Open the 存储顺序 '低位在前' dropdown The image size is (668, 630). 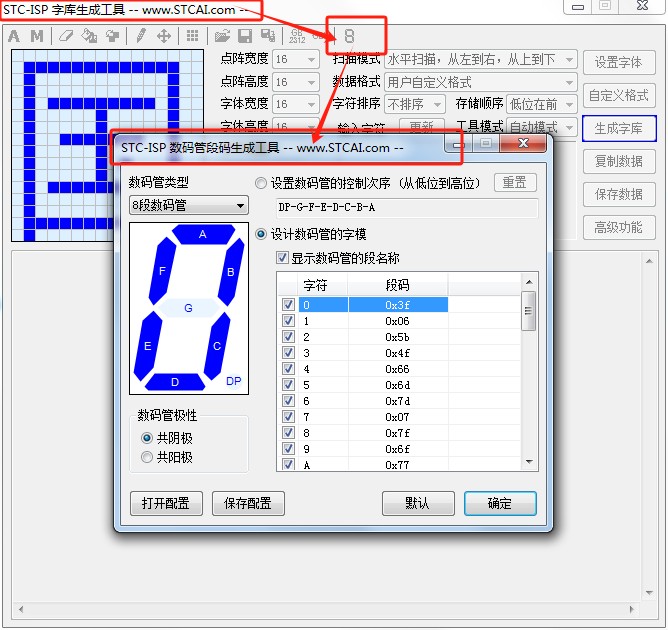[542, 104]
